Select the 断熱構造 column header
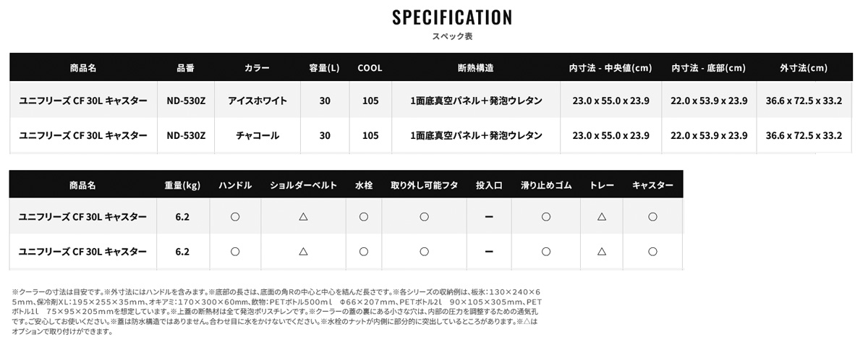Viewport: 868px width, 345px height. pos(476,68)
